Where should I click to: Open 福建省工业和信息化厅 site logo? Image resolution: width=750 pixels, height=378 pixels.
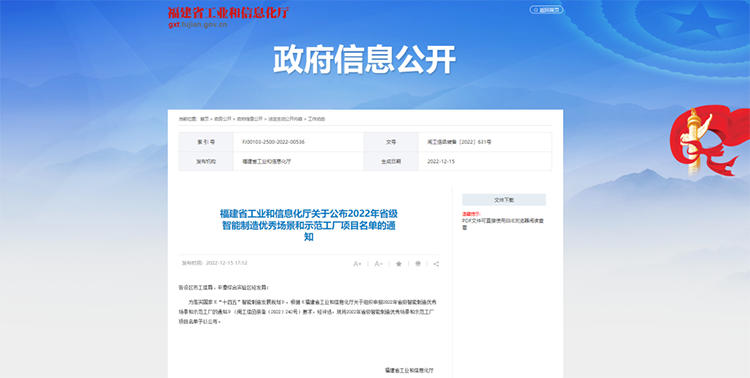click(228, 13)
